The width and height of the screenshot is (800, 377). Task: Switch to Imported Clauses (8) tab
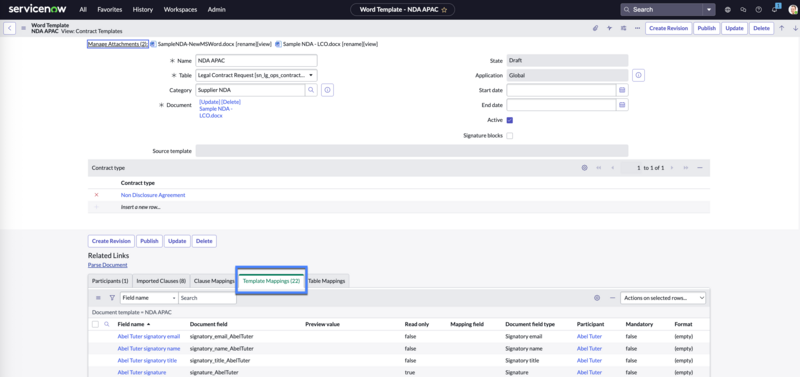click(161, 281)
